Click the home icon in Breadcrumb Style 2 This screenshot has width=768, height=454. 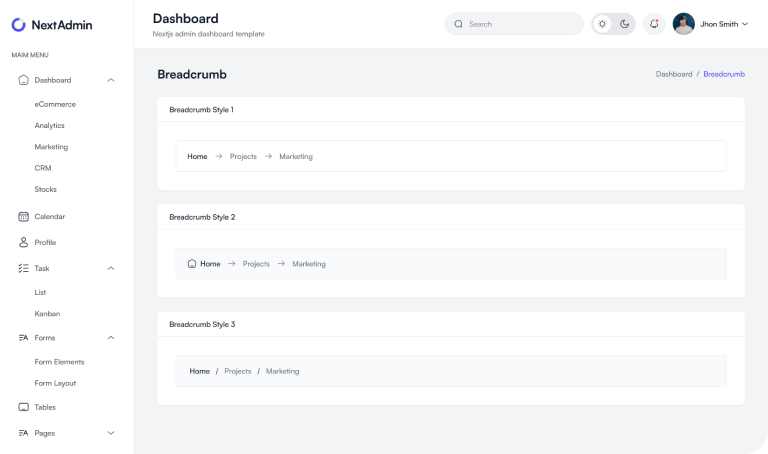[192, 264]
